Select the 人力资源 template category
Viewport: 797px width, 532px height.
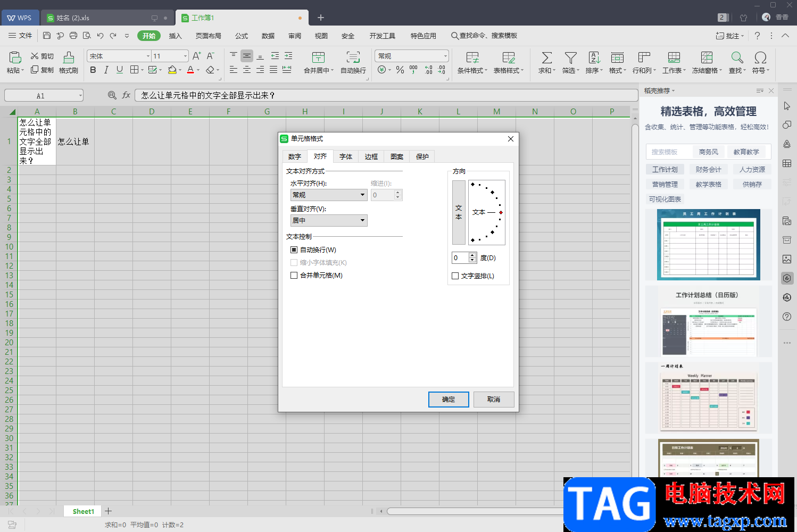(x=752, y=169)
